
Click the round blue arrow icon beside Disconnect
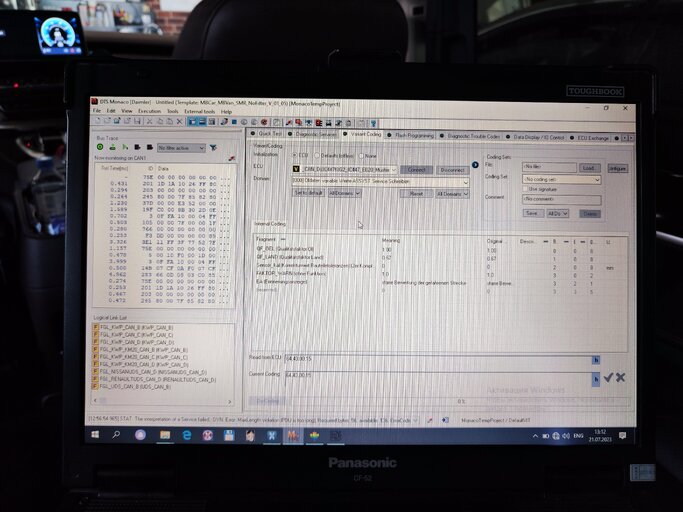point(475,165)
